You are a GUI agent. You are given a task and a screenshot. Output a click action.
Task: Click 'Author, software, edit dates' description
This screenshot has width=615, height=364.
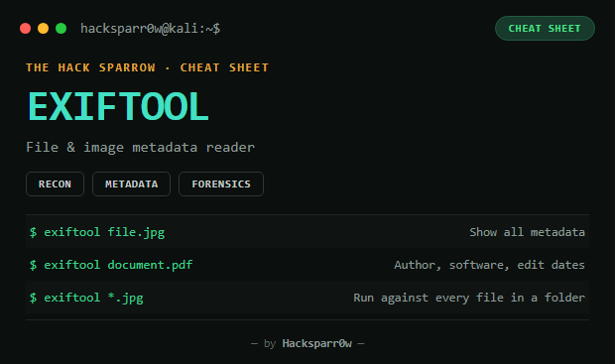(x=489, y=265)
